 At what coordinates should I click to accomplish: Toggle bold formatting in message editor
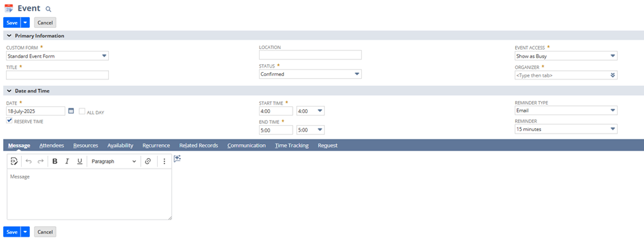click(x=55, y=161)
